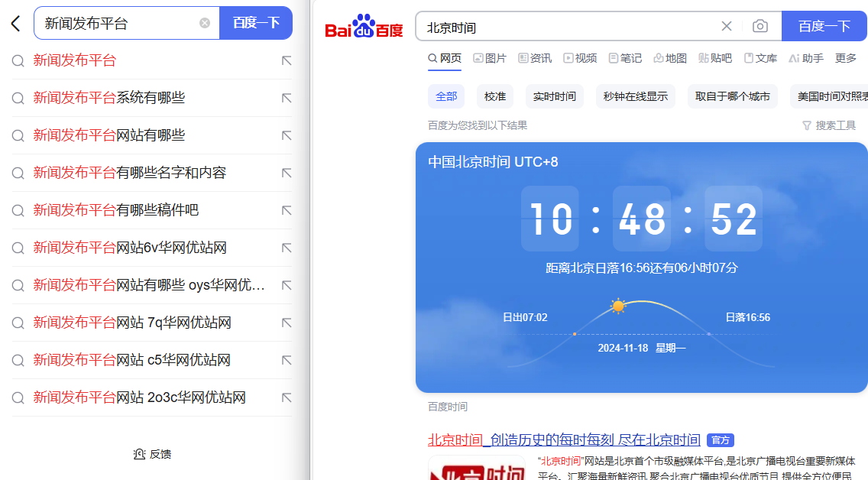
Task: Switch to 图片 tab
Action: tap(490, 58)
